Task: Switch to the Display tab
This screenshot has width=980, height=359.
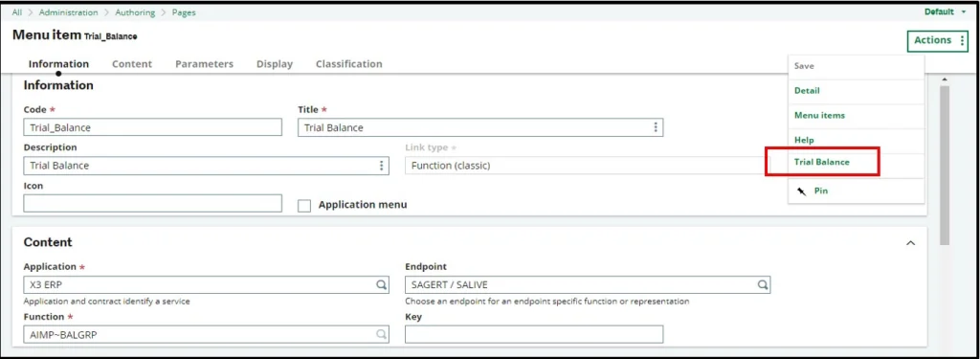Action: click(x=275, y=64)
